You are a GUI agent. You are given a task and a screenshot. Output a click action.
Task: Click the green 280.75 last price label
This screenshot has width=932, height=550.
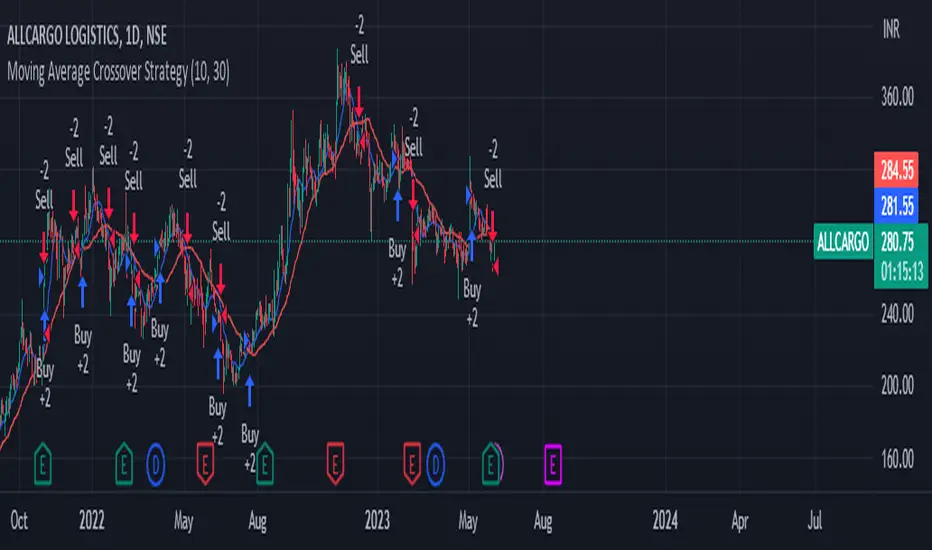point(900,241)
